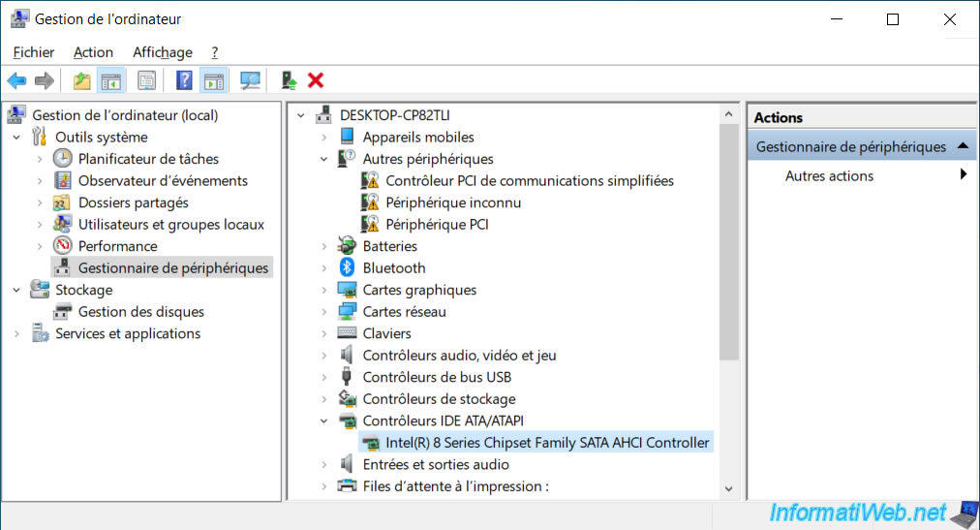
Task: Expand Services et applications tree node
Action: 16,334
